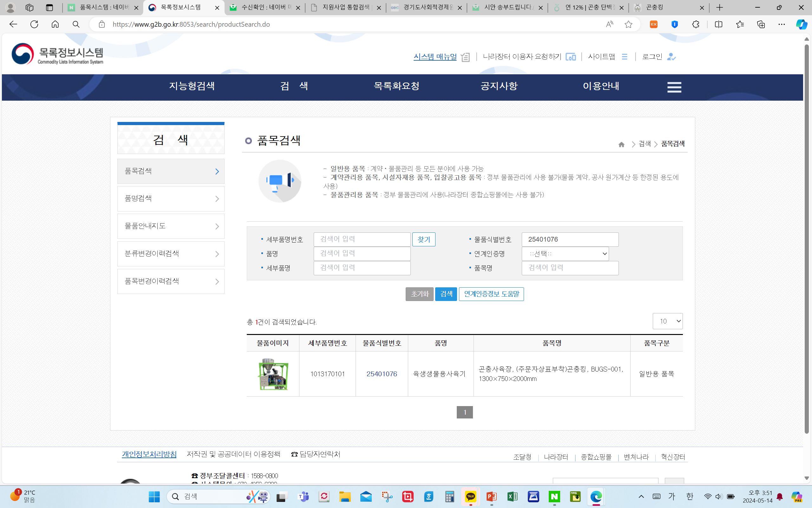The height and width of the screenshot is (508, 812).
Task: Expand 품목검색 sidebar item chevron
Action: click(x=217, y=171)
